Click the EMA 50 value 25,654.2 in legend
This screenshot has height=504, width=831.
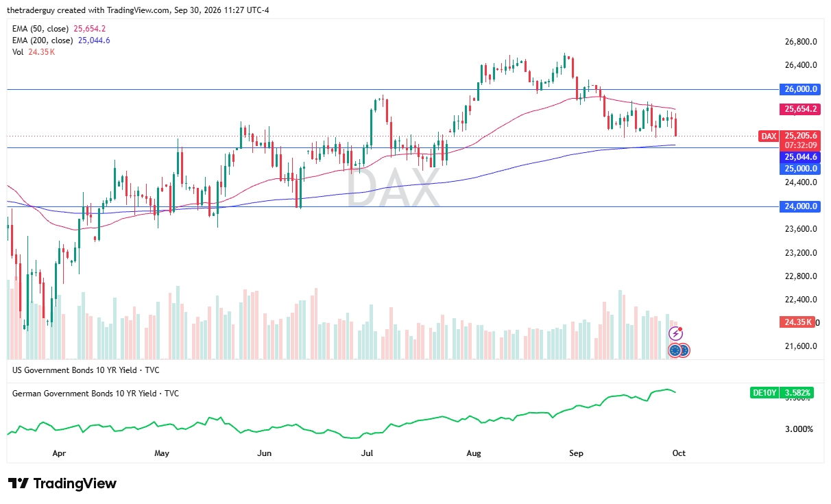pos(89,29)
